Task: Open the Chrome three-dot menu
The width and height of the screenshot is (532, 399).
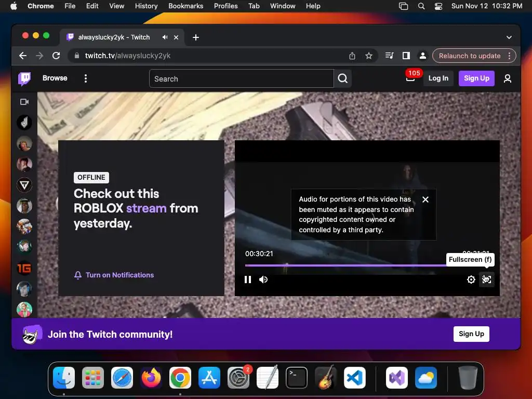Action: click(x=509, y=56)
